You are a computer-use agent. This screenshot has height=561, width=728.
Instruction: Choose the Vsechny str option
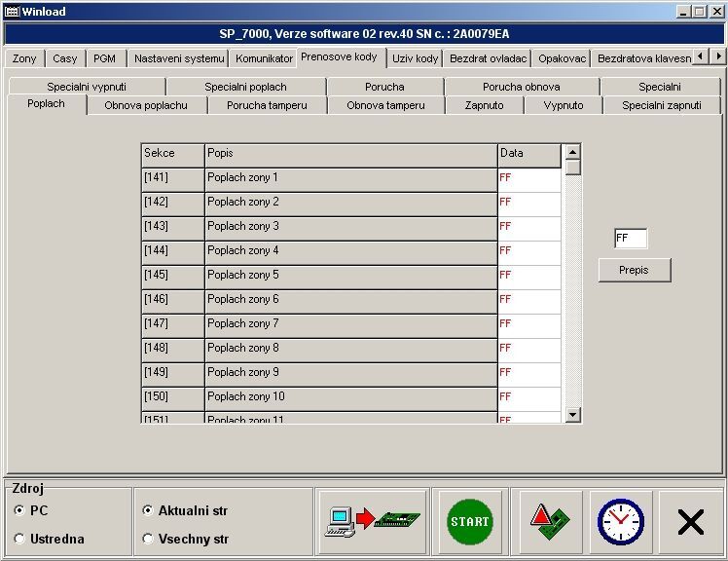coord(148,539)
